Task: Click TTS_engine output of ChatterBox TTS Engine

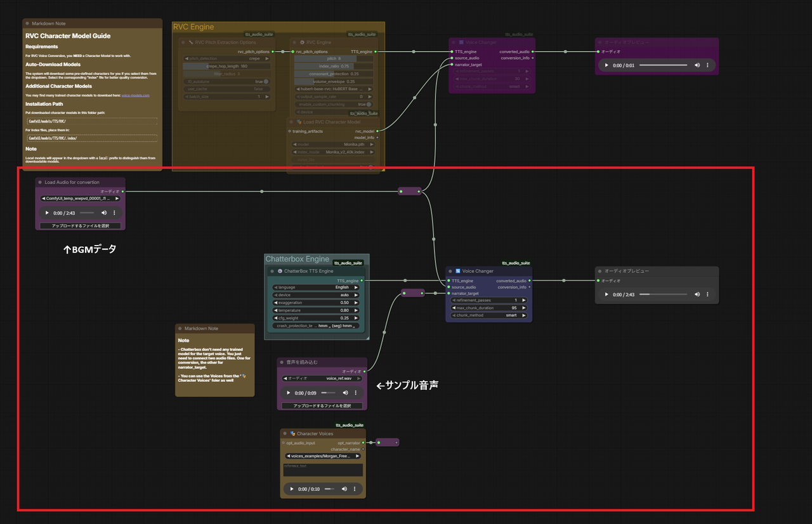Action: coord(362,280)
